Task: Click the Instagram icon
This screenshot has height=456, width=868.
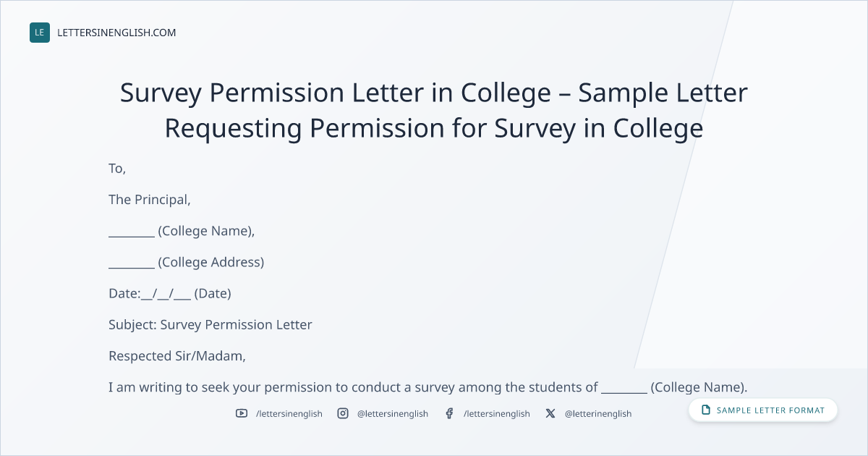Action: [343, 413]
